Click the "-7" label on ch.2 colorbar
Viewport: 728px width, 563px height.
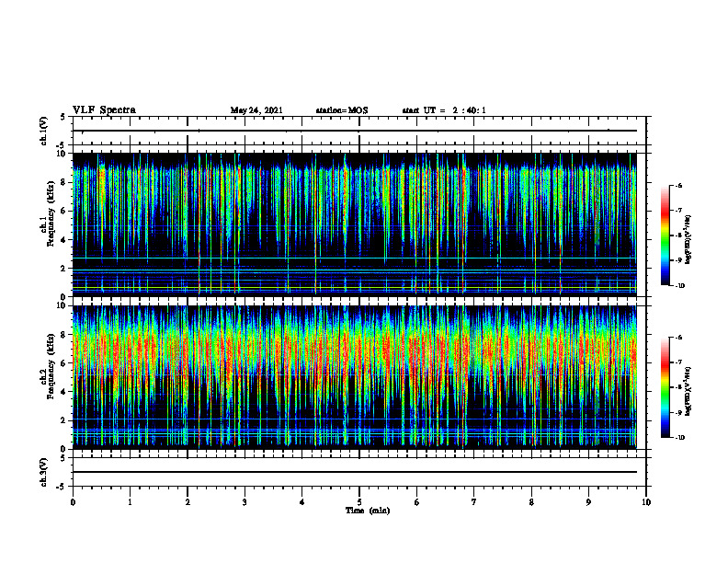click(678, 362)
